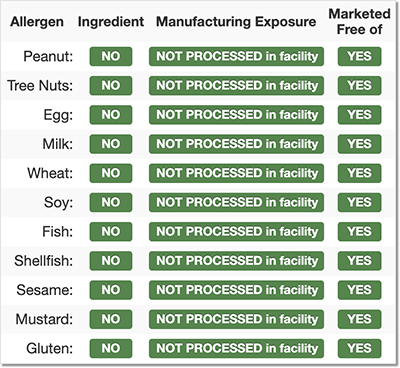Click the Gluten NOT PROCESSED in facility badge
400x368 pixels.
(236, 348)
